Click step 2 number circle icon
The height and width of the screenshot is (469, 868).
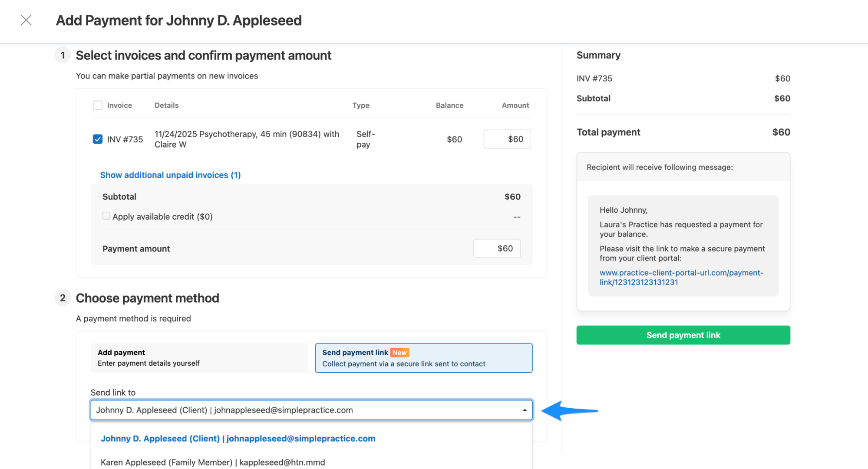[x=63, y=298]
